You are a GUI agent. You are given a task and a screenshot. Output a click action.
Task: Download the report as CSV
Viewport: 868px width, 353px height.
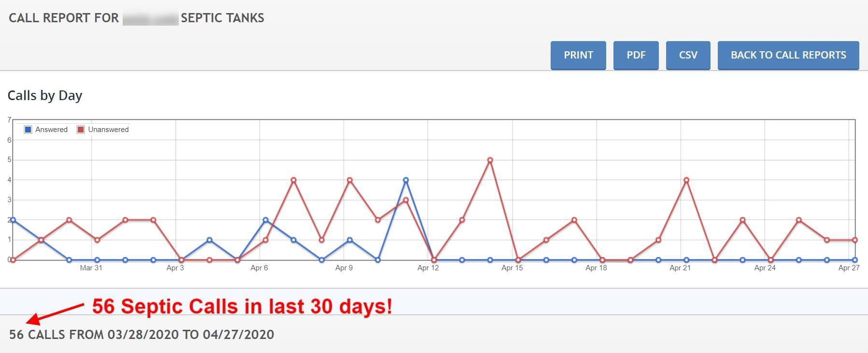(x=688, y=55)
